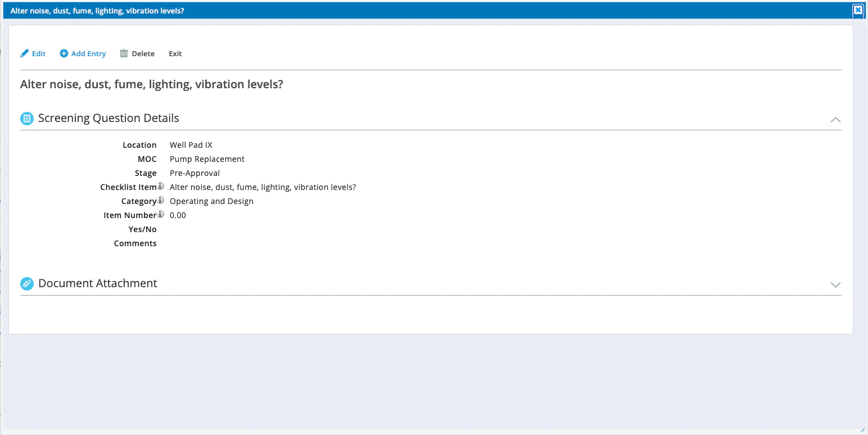Viewport: 868px width, 435px height.
Task: Click the info icon next to Item Number
Action: pos(161,214)
